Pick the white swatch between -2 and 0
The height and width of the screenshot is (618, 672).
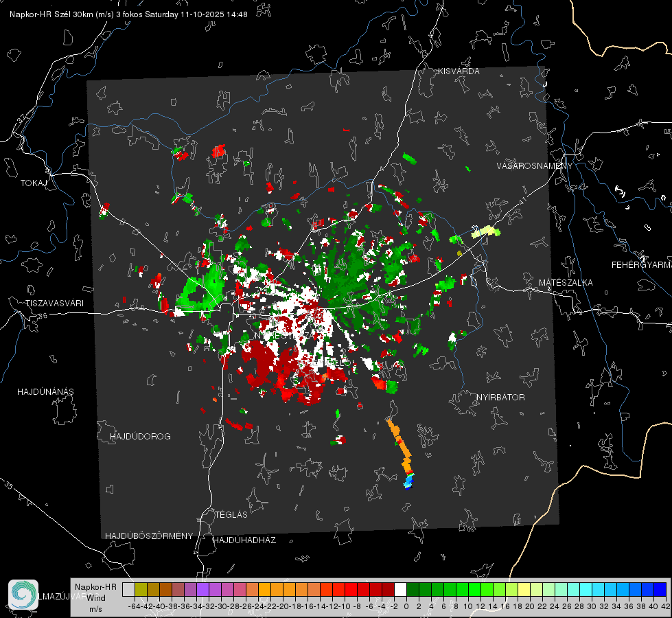point(400,589)
